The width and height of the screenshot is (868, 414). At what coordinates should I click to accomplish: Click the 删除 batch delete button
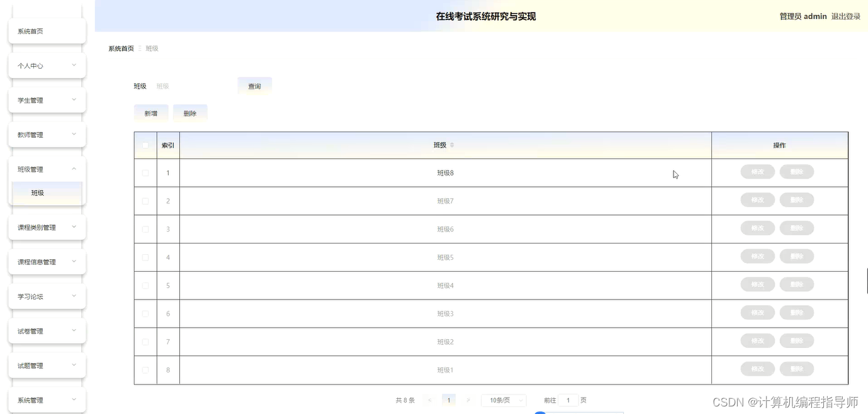(x=190, y=113)
